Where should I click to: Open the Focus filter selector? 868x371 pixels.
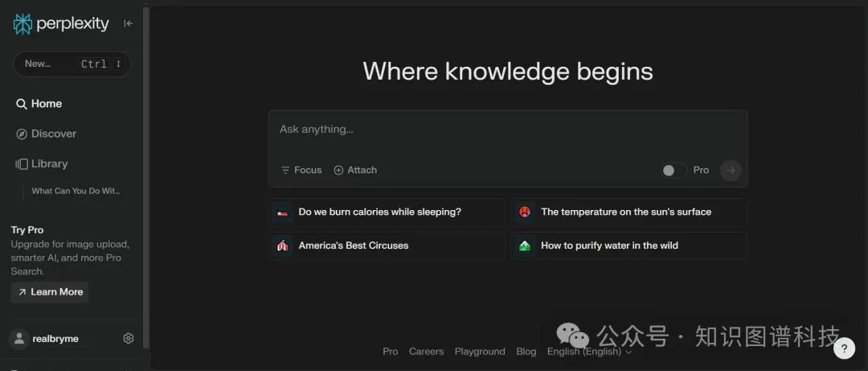tap(301, 170)
